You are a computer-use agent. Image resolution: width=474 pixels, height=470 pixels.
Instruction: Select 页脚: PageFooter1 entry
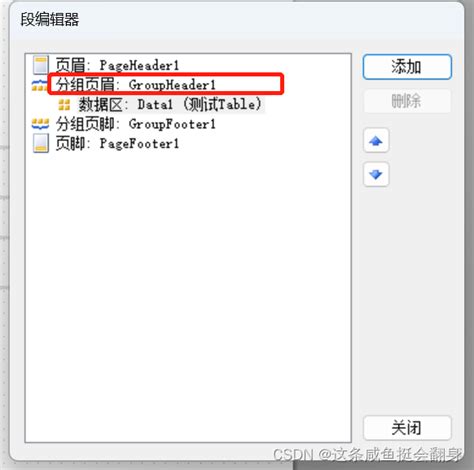(117, 144)
